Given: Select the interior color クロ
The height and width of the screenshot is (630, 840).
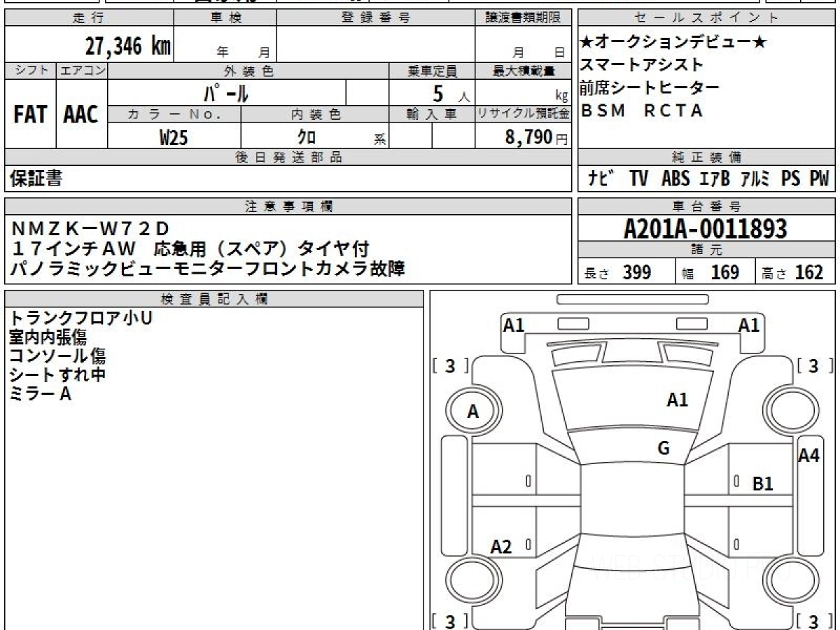Looking at the screenshot, I should (307, 136).
